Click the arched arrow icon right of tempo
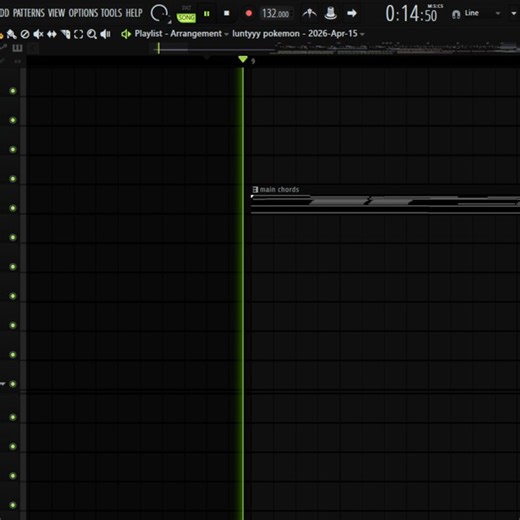The image size is (520, 520). pos(309,13)
